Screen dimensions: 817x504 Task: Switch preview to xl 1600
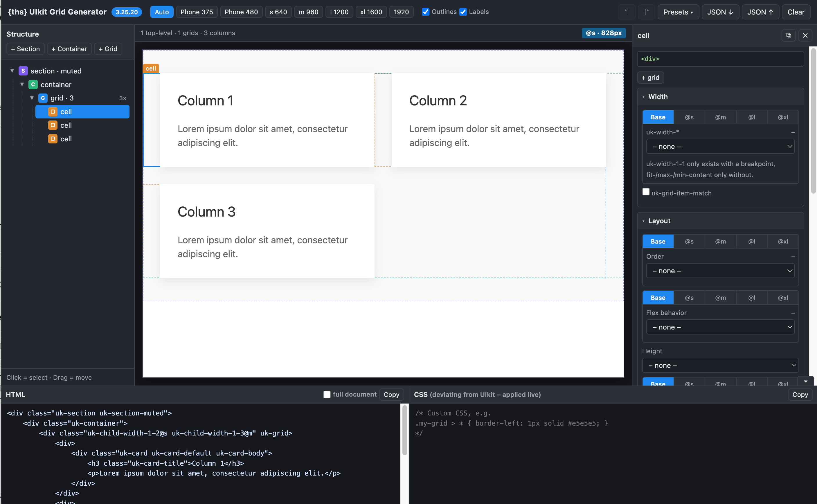(x=371, y=12)
